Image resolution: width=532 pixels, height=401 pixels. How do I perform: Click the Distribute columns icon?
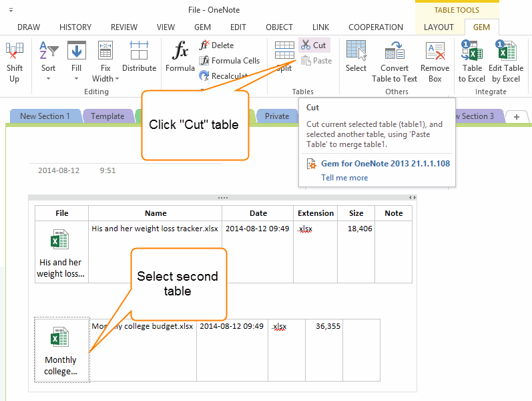(139, 50)
